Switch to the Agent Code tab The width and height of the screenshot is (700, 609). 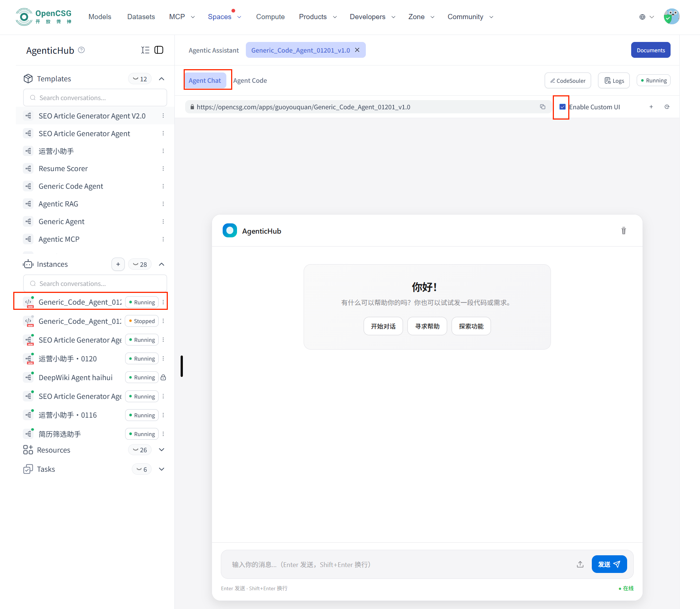tap(250, 81)
